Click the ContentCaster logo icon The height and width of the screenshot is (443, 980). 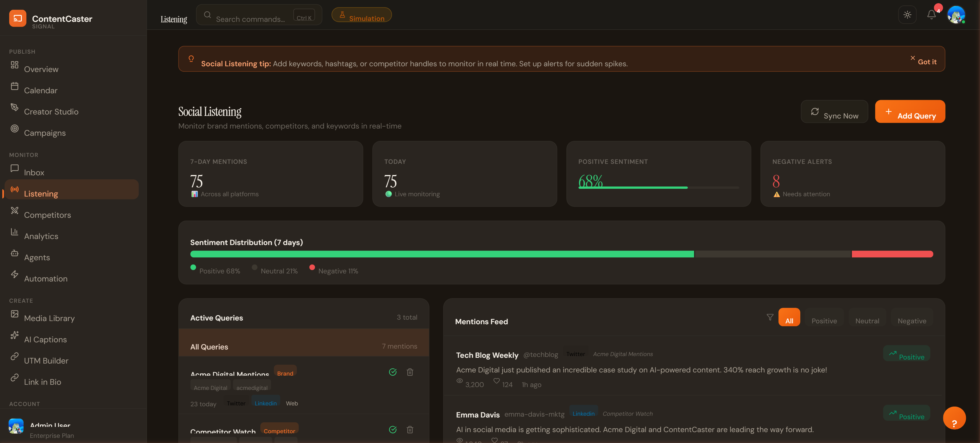tap(18, 18)
